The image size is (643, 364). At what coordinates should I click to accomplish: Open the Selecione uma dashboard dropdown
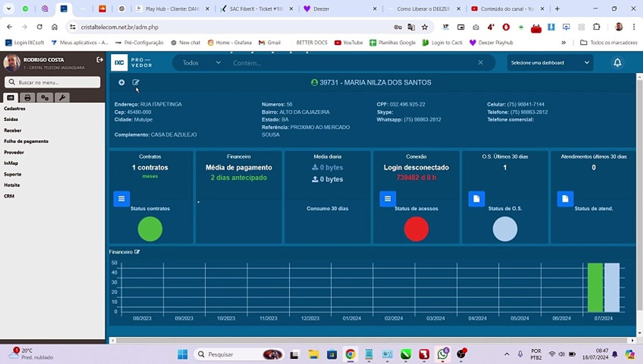pos(550,63)
